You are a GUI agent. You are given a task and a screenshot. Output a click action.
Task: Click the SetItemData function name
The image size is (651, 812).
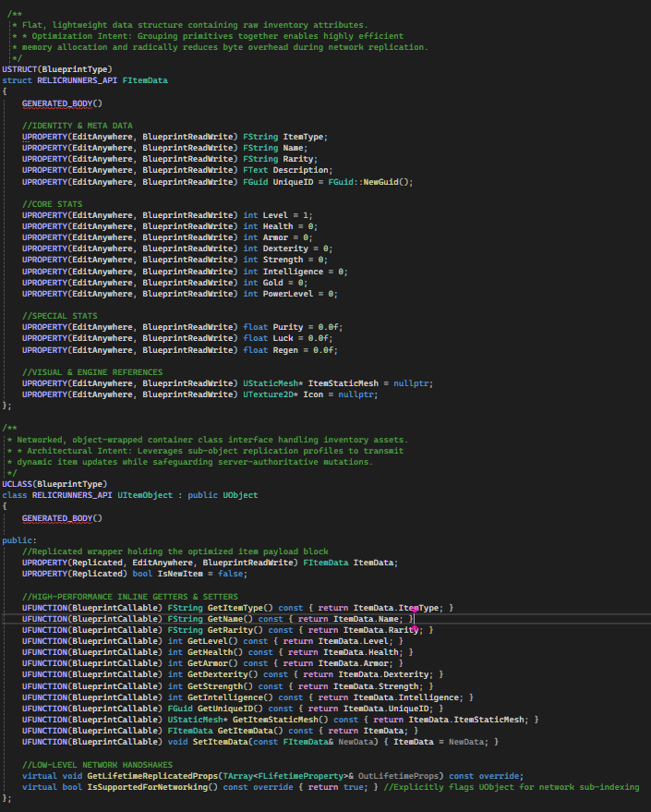tap(223, 742)
